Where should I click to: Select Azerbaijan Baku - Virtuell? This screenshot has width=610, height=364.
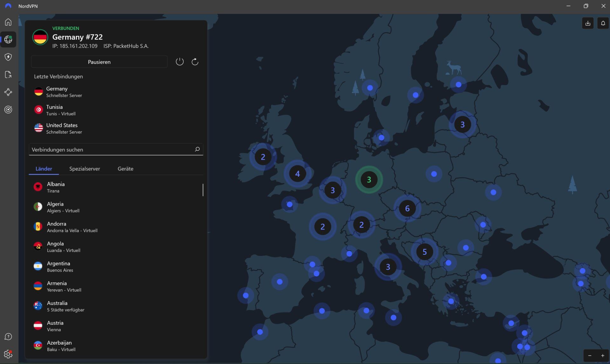(116, 346)
